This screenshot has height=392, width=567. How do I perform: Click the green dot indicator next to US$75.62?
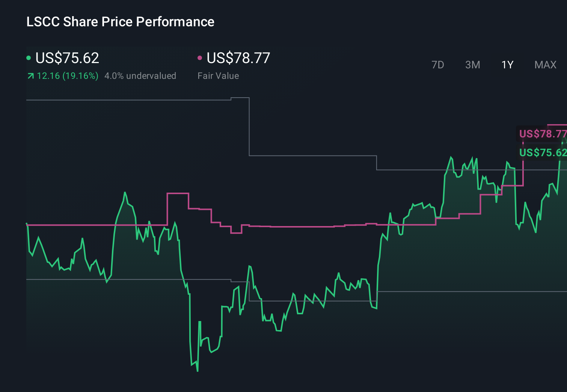[28, 57]
